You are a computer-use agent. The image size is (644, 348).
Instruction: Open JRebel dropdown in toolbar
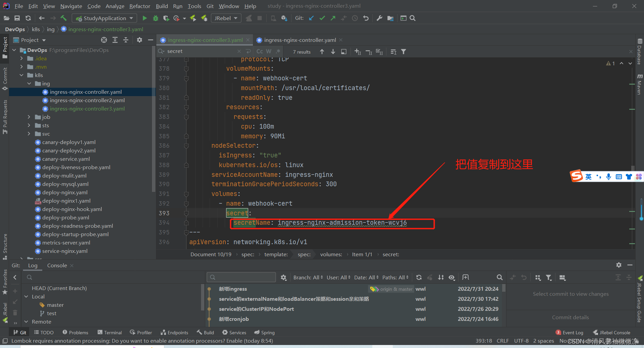(226, 18)
